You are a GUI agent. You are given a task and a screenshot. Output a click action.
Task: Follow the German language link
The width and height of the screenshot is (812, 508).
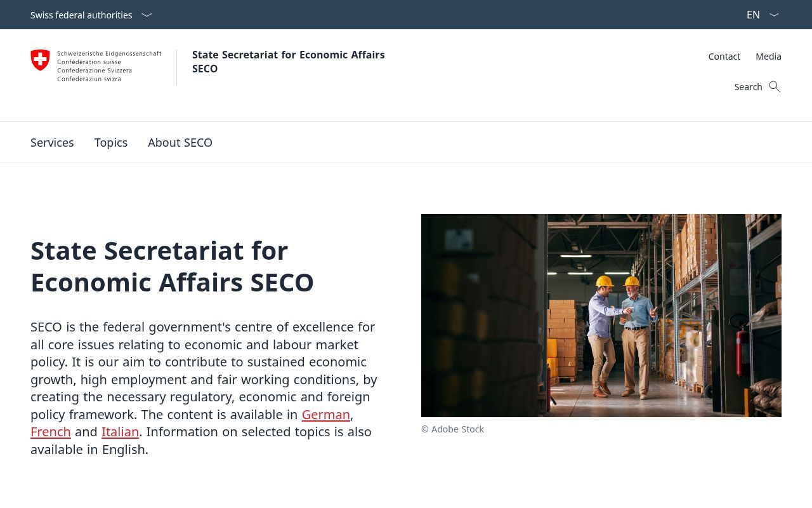[325, 415]
